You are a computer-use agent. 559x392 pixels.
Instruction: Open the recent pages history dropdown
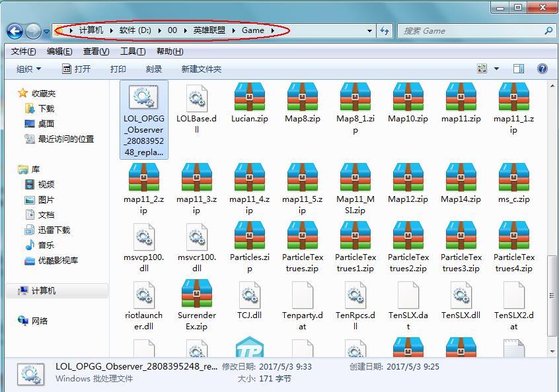(x=46, y=31)
